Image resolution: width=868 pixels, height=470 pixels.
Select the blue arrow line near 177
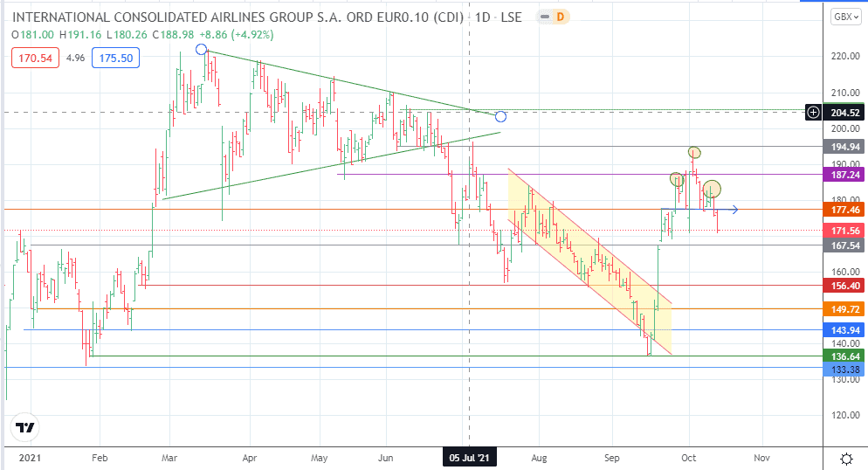[x=699, y=210]
